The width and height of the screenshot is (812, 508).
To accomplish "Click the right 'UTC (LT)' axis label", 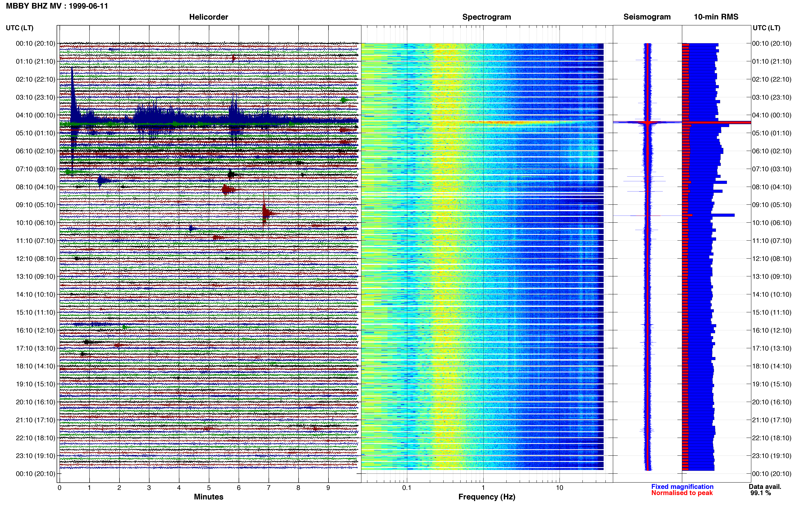I will coord(766,28).
